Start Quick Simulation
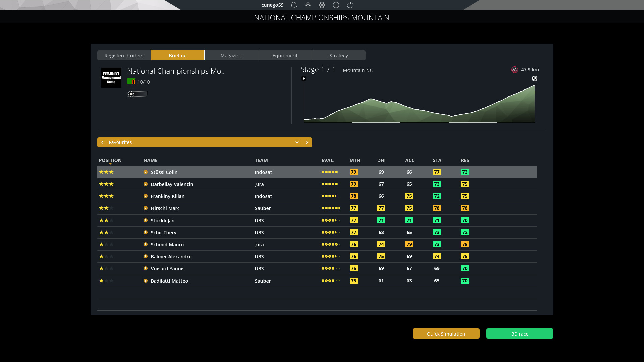Screen dimensions: 644x362 tap(446, 334)
